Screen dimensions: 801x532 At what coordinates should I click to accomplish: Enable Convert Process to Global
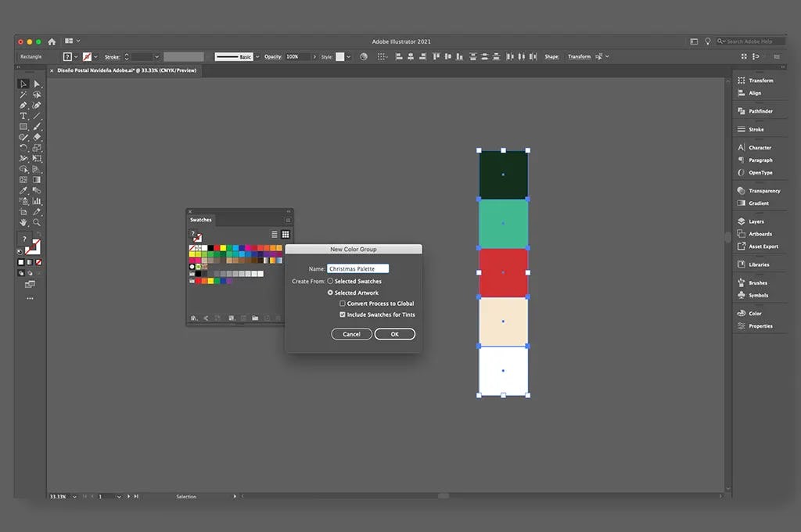tap(342, 304)
